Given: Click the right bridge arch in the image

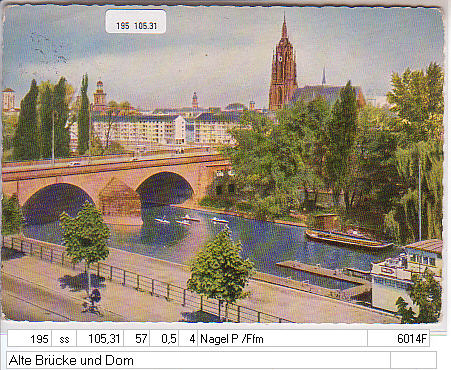Looking at the screenshot, I should tap(164, 189).
